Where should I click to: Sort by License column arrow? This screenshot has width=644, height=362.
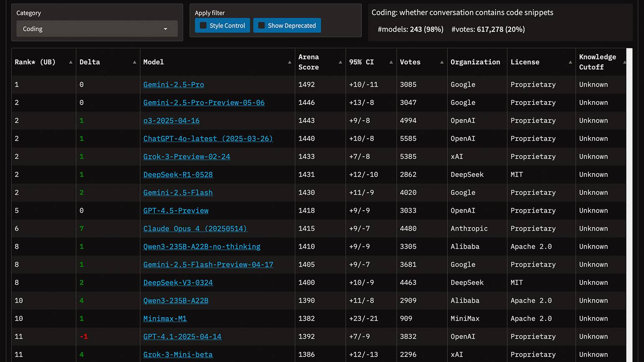coord(570,62)
